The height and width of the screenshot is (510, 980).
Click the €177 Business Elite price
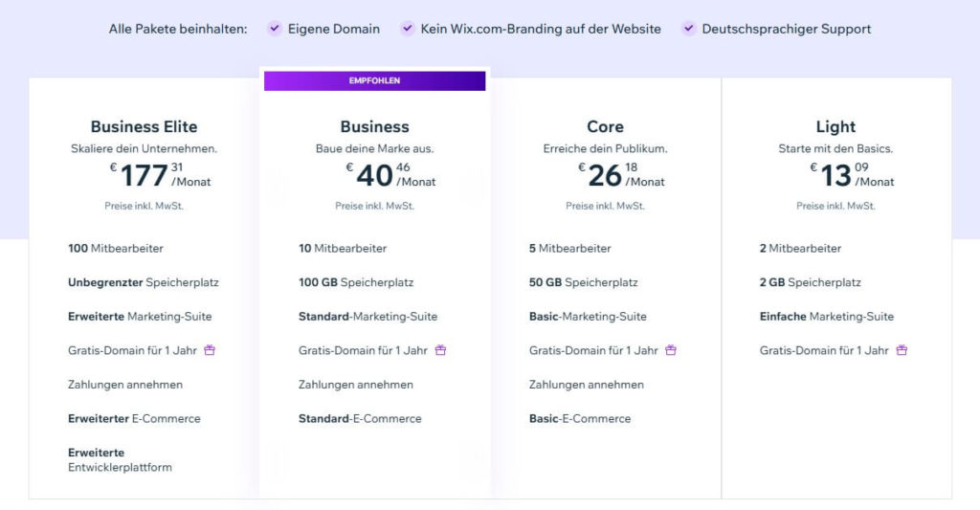tap(145, 175)
